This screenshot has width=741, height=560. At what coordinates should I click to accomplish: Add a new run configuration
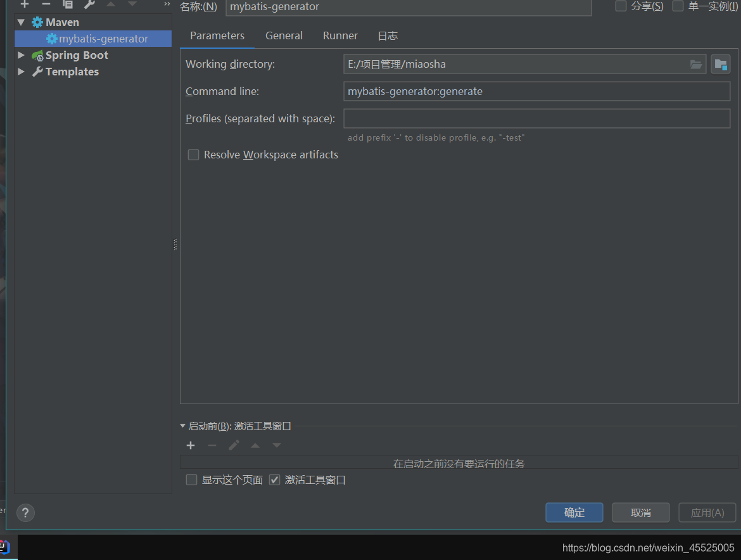pos(24,4)
